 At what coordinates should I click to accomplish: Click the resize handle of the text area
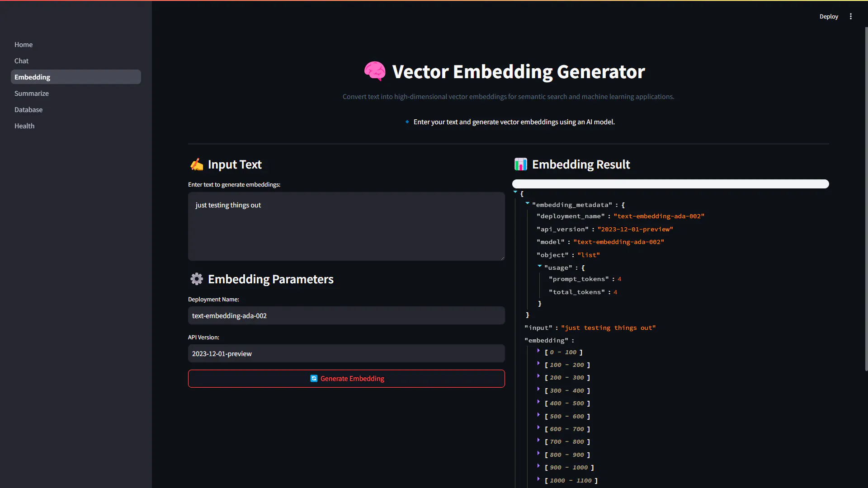tap(502, 258)
